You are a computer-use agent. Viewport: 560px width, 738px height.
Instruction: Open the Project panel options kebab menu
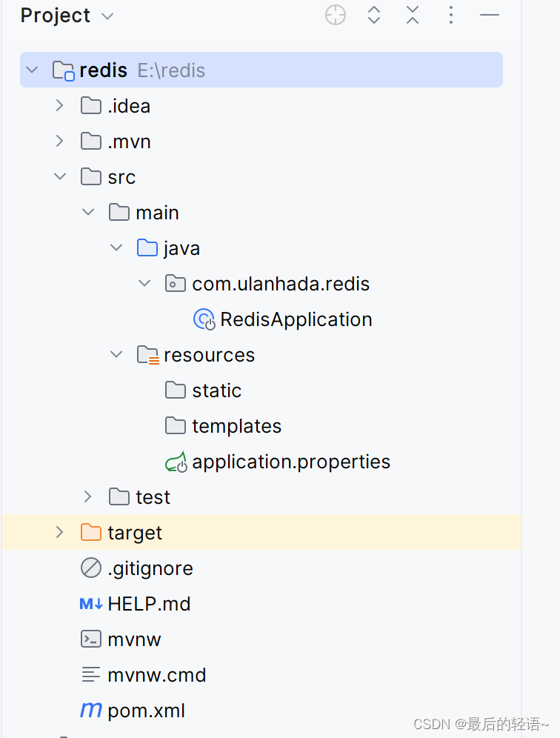coord(451,15)
